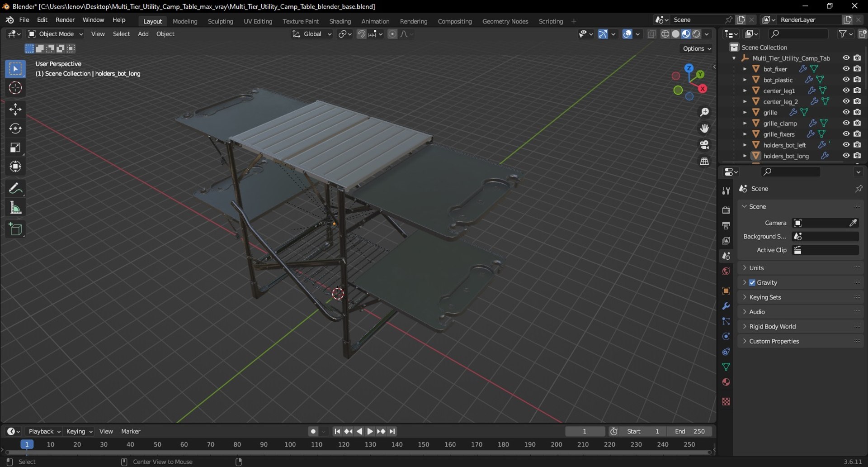Open the Marker menu in timeline
The image size is (868, 467).
pos(131,431)
